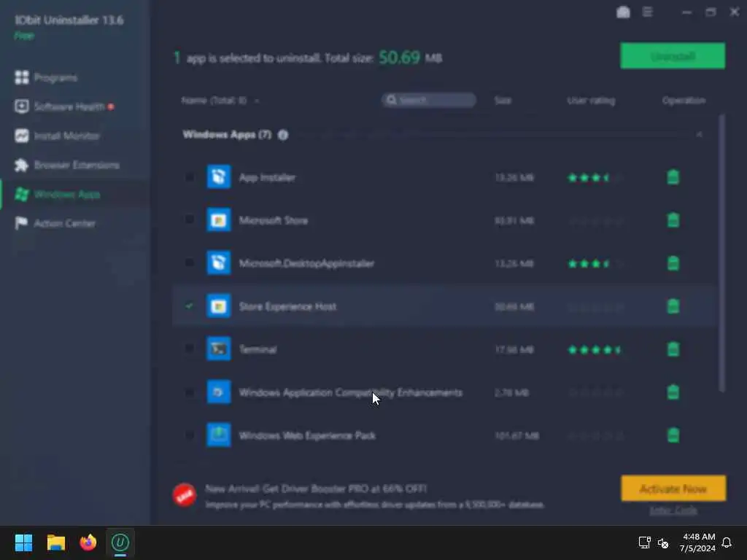Check the Microsoft.DesktopAppInstaller checkbox

[x=189, y=262]
